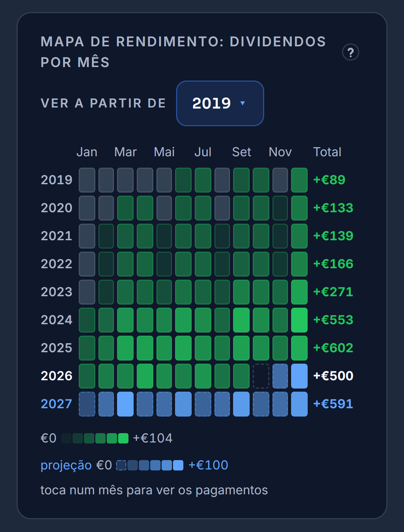
Task: Tap the December 2027 projection cell
Action: pyautogui.click(x=299, y=404)
